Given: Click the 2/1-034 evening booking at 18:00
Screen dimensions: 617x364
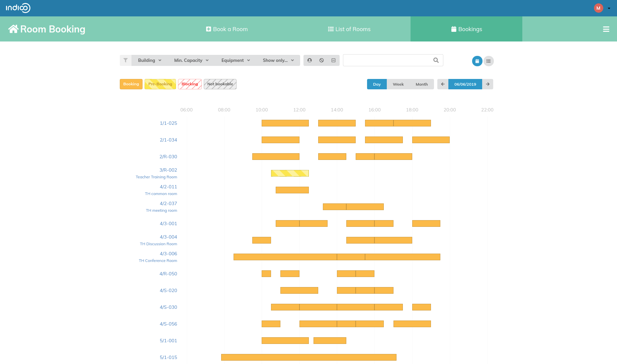Looking at the screenshot, I should click(431, 140).
